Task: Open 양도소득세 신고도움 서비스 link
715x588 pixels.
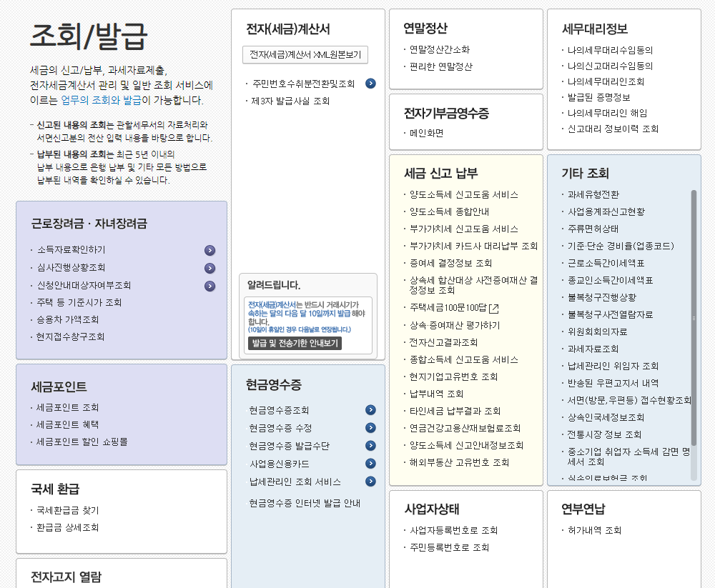Action: (x=464, y=194)
